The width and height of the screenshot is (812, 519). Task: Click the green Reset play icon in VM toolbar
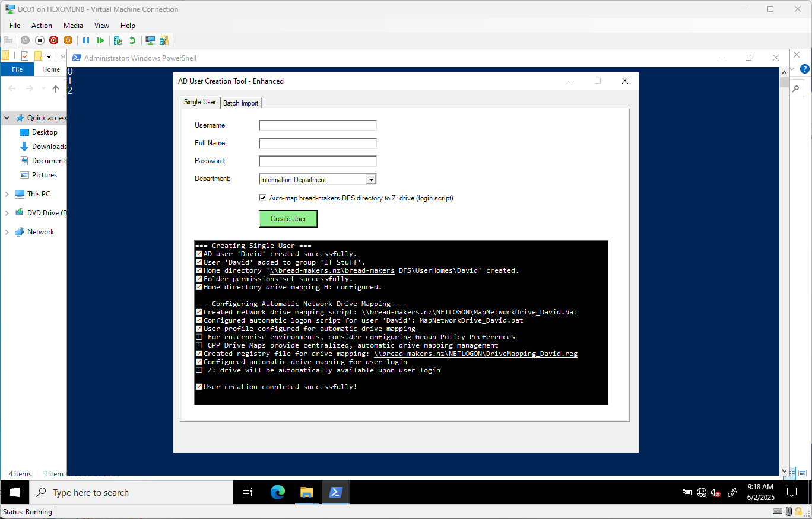click(x=100, y=40)
